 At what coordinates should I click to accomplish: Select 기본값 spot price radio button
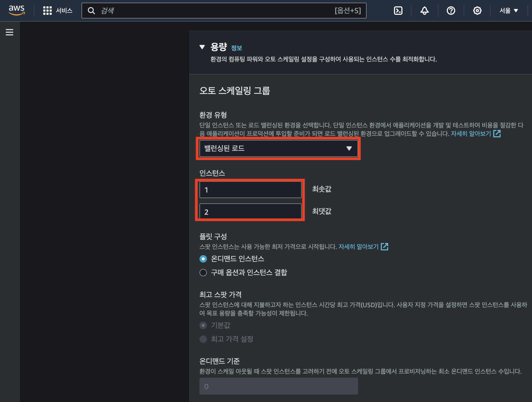pos(203,325)
